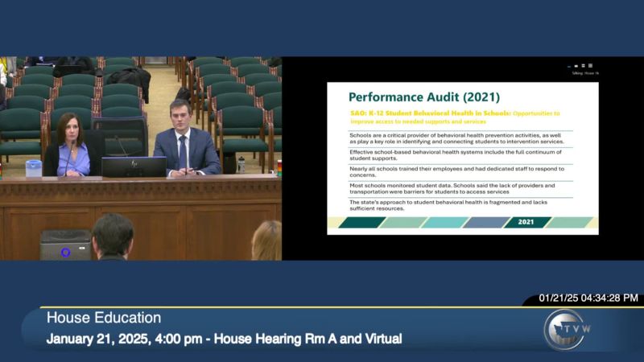The height and width of the screenshot is (362, 644).
Task: Click the glowing purple ring on the device
Action: click(65, 252)
